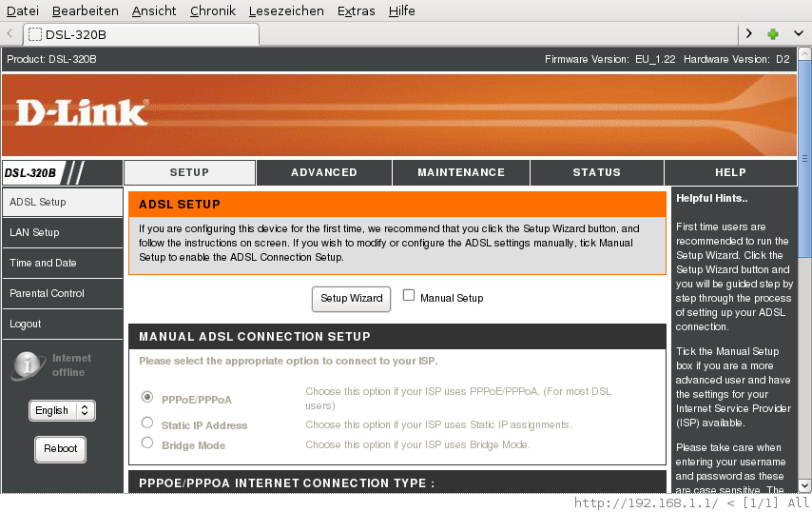Viewport: 812px width, 512px height.
Task: Select the PPPoE/PPPoA radio button
Action: (147, 397)
